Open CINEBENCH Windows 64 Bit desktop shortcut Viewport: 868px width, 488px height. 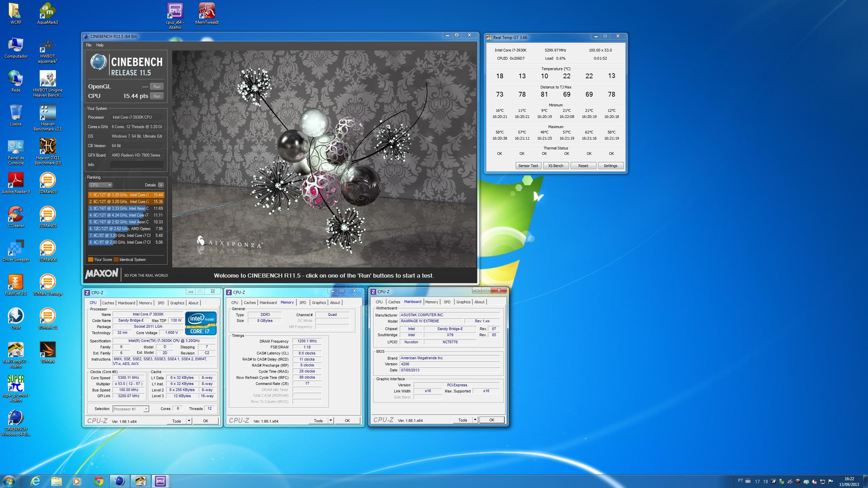[16, 423]
